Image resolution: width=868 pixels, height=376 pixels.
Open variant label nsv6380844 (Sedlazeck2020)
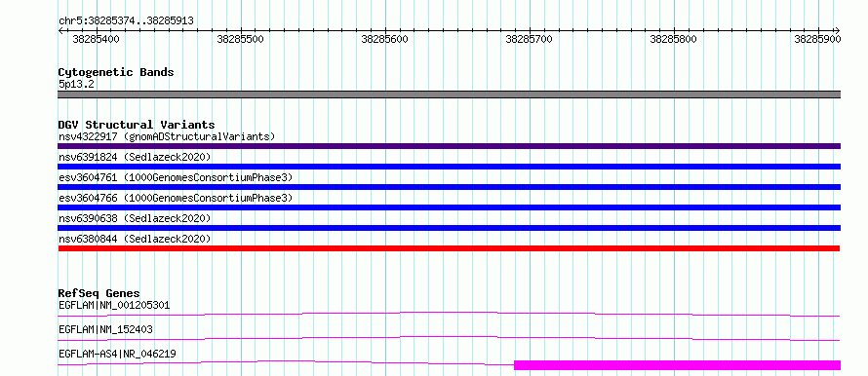pos(135,239)
